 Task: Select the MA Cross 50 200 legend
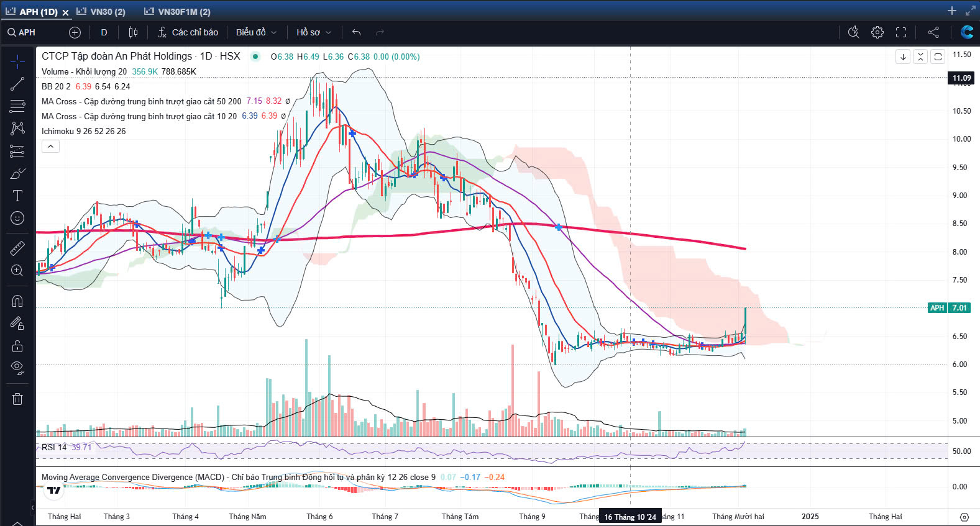pyautogui.click(x=141, y=101)
